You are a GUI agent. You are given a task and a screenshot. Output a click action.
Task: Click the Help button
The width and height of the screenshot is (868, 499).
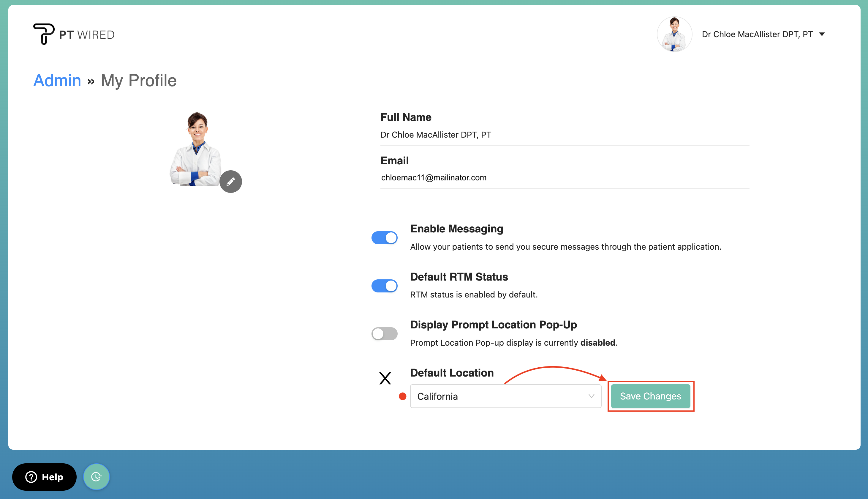44,477
